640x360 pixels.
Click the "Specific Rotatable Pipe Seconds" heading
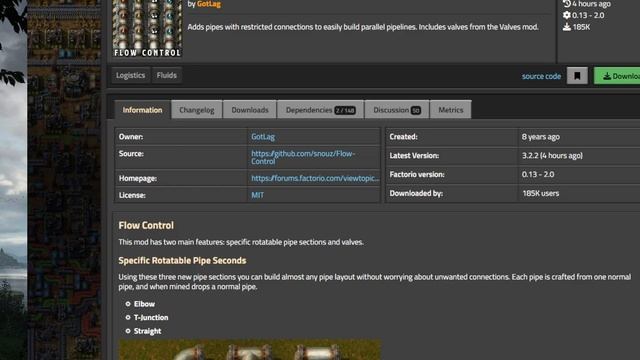(182, 260)
